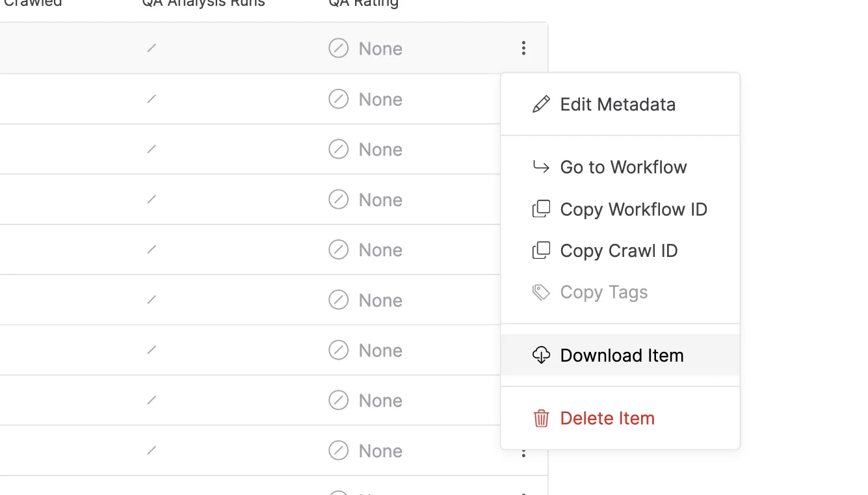Choose Edit Metadata from the context menu
The width and height of the screenshot is (868, 495).
620,104
